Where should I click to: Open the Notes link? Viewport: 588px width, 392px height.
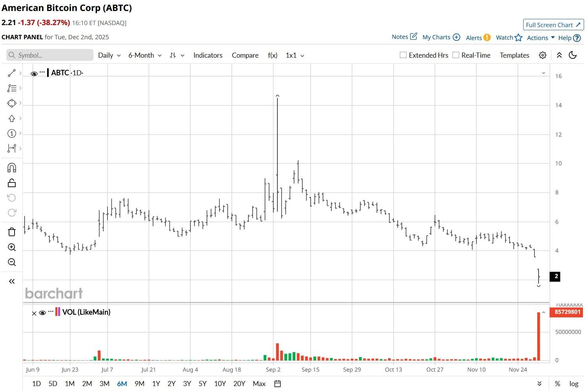pos(400,36)
